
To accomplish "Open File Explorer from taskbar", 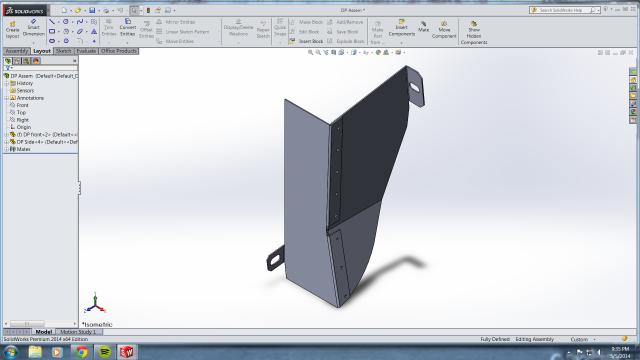I will click(35, 352).
